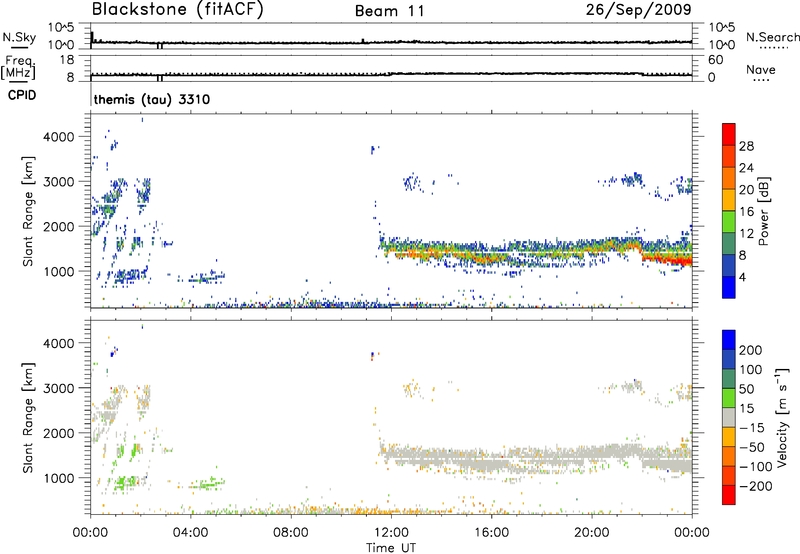Click the '08:00' time axis label
This screenshot has height=554, width=800.
point(291,533)
